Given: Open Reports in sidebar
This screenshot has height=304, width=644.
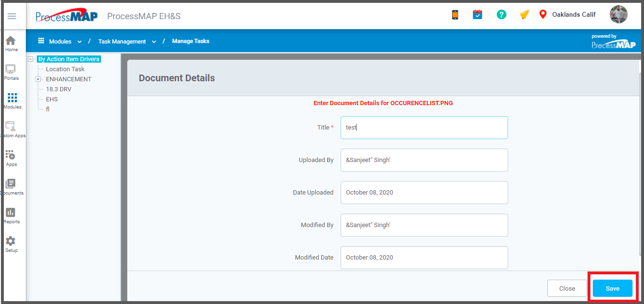Looking at the screenshot, I should [x=11, y=216].
